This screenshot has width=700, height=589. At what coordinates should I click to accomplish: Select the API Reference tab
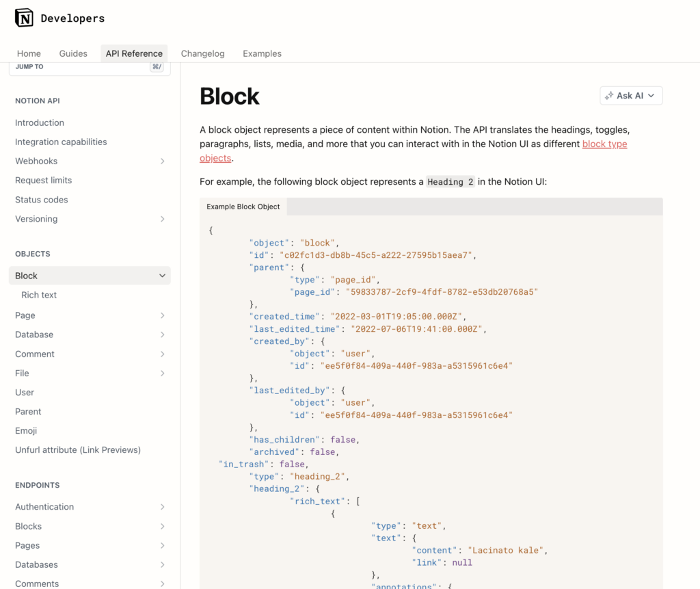134,53
